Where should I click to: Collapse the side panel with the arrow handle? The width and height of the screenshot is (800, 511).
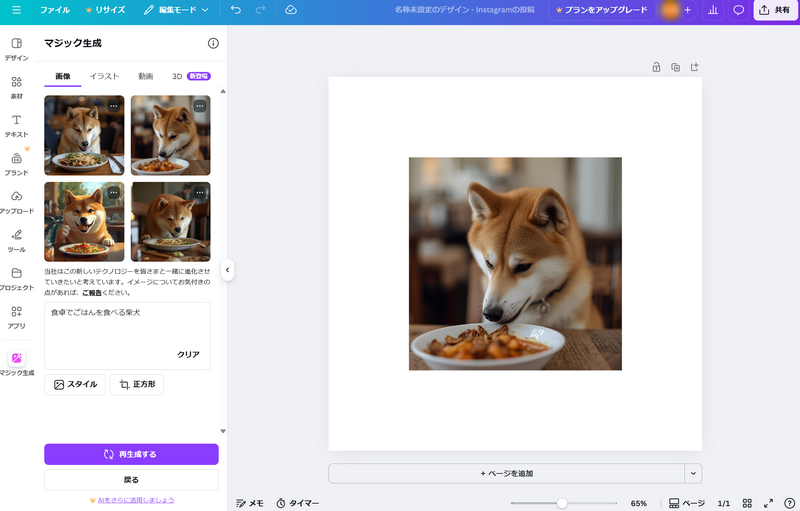[x=227, y=270]
